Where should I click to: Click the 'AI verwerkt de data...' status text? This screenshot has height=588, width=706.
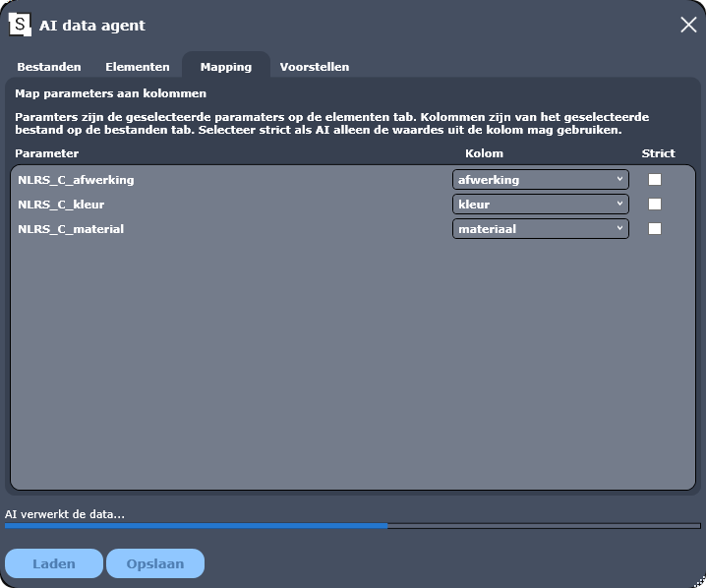pos(65,514)
